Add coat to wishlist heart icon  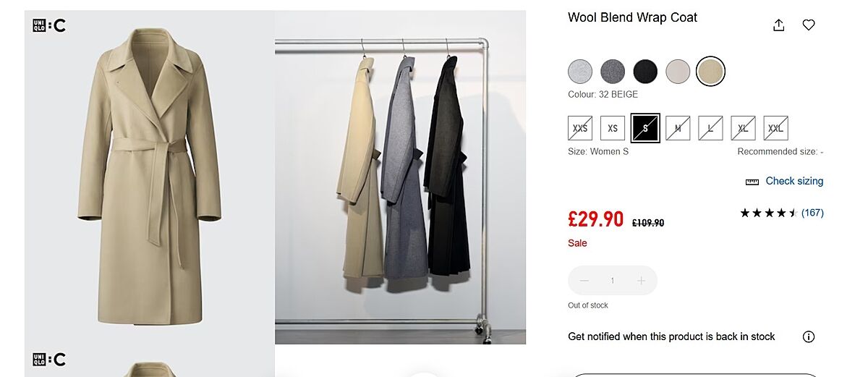809,25
